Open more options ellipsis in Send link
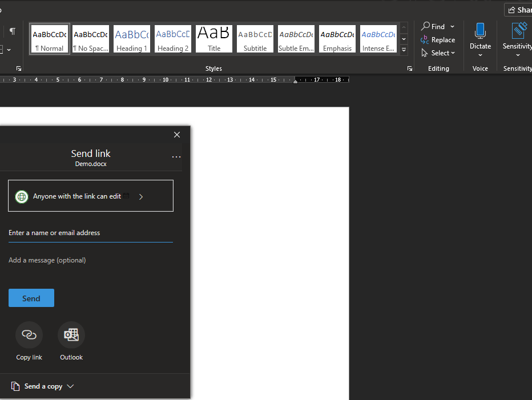This screenshot has height=400, width=532. 176,157
